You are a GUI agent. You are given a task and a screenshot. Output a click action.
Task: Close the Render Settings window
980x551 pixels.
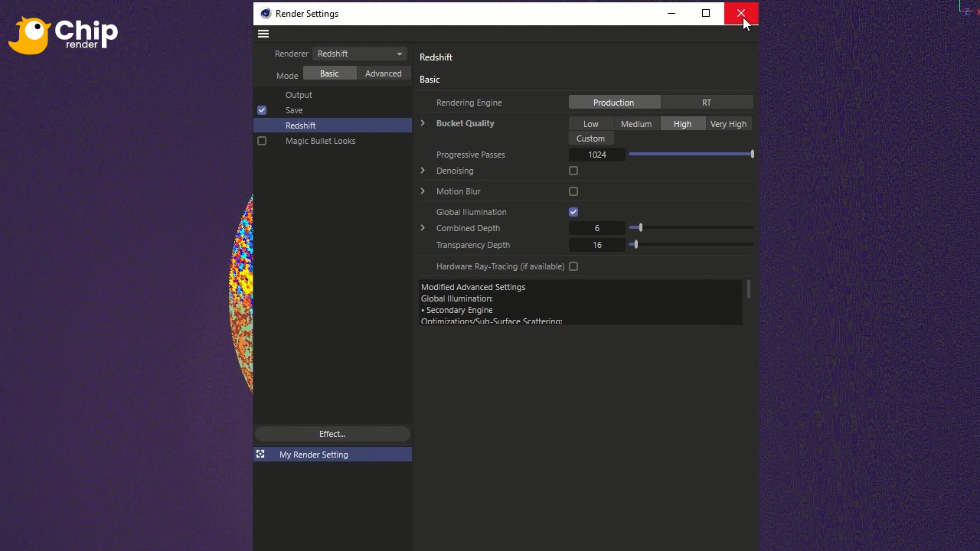pyautogui.click(x=741, y=13)
